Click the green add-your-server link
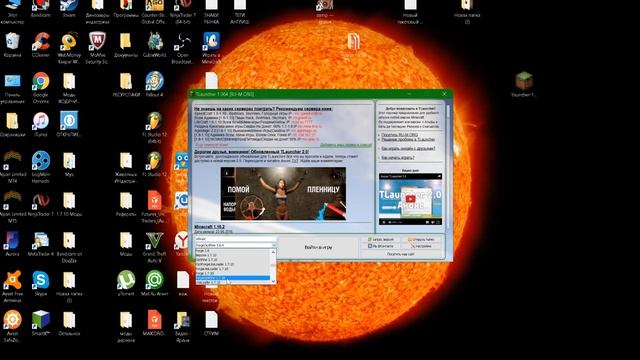The width and height of the screenshot is (640, 360). coord(346,145)
